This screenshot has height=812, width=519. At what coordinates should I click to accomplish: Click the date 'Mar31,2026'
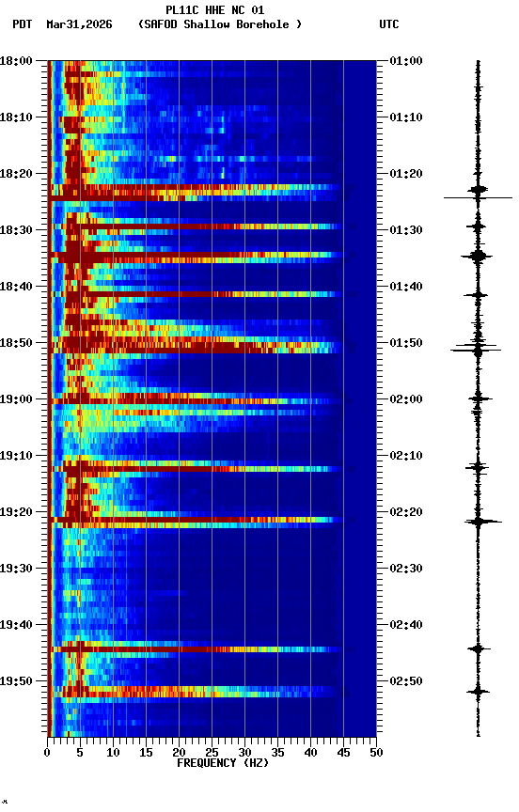79,24
